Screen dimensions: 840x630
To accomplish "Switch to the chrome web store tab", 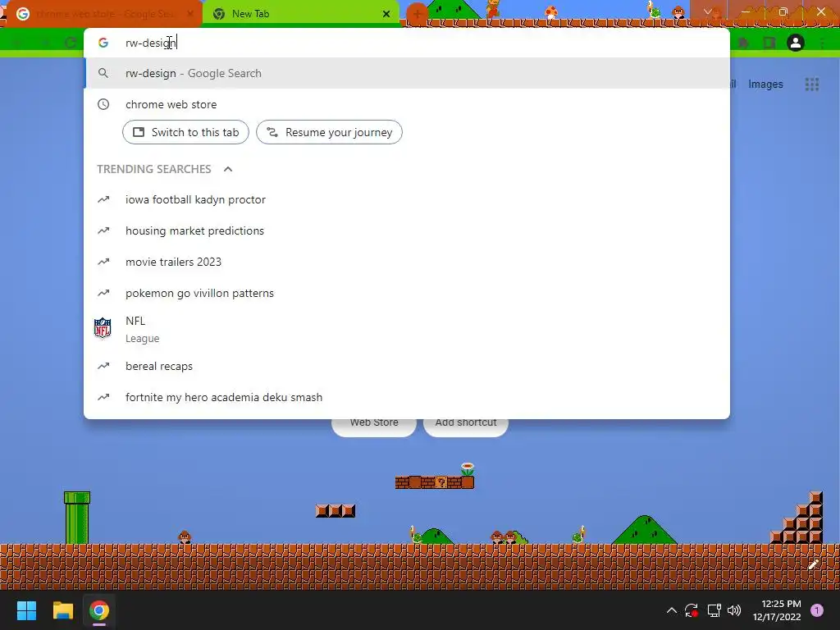I will coord(102,14).
